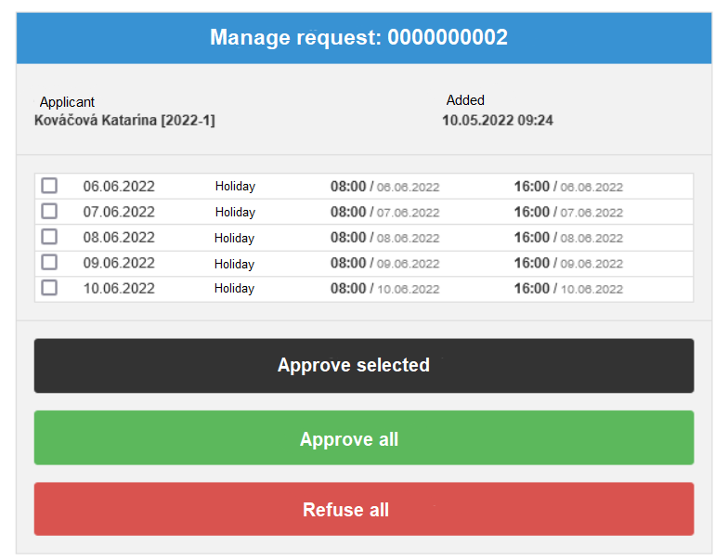Screen dimensions: 728x560
Task: Click the 16:00 end time for 06.06.2022
Action: pyautogui.click(x=532, y=187)
